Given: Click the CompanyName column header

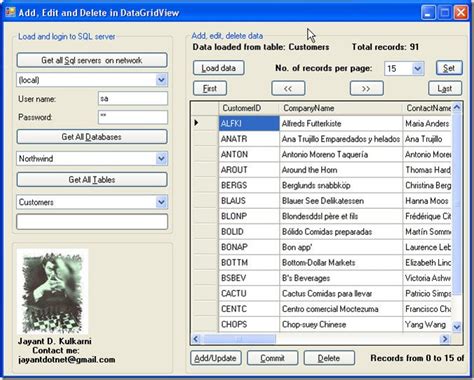Looking at the screenshot, I should (x=341, y=108).
